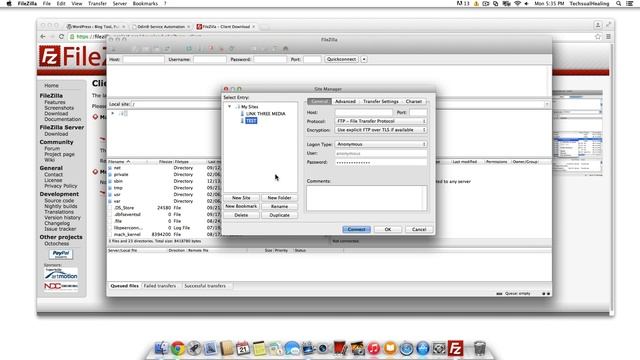Open the Protocol dropdown
The image size is (640, 360).
[x=381, y=121]
